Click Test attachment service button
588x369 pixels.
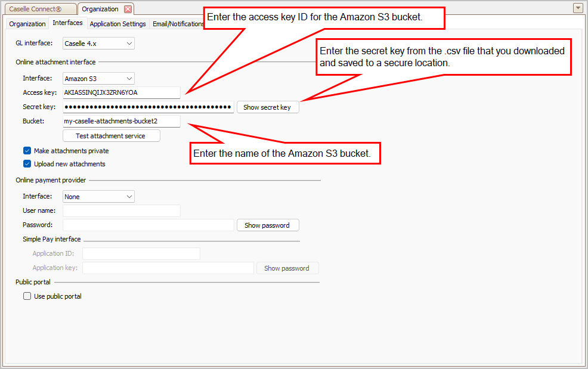click(x=112, y=136)
